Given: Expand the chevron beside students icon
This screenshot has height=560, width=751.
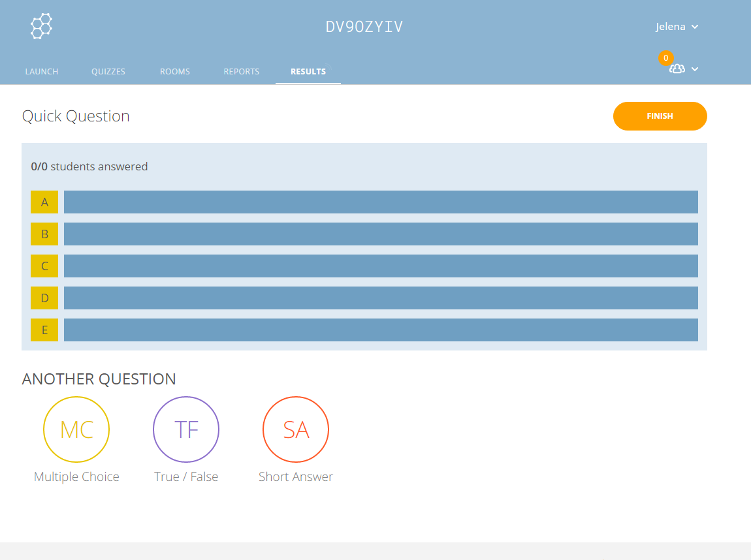Looking at the screenshot, I should pos(695,69).
